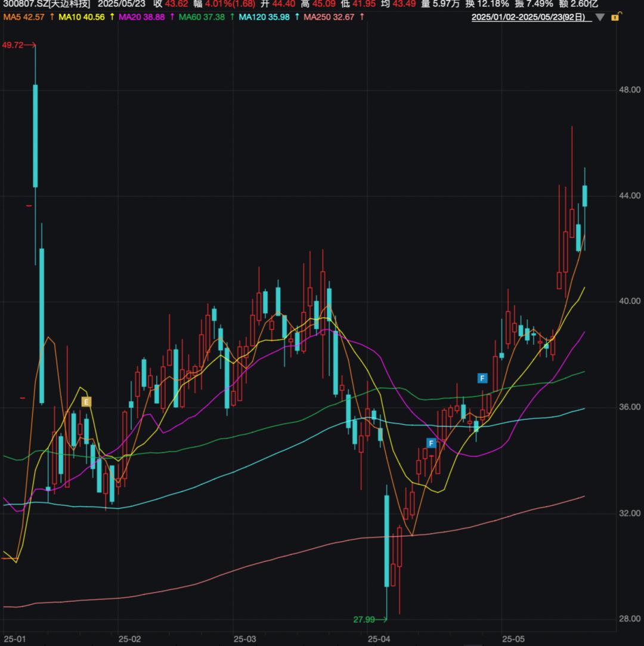Expand the date range dropdown triangle
The width and height of the screenshot is (644, 646).
point(600,17)
